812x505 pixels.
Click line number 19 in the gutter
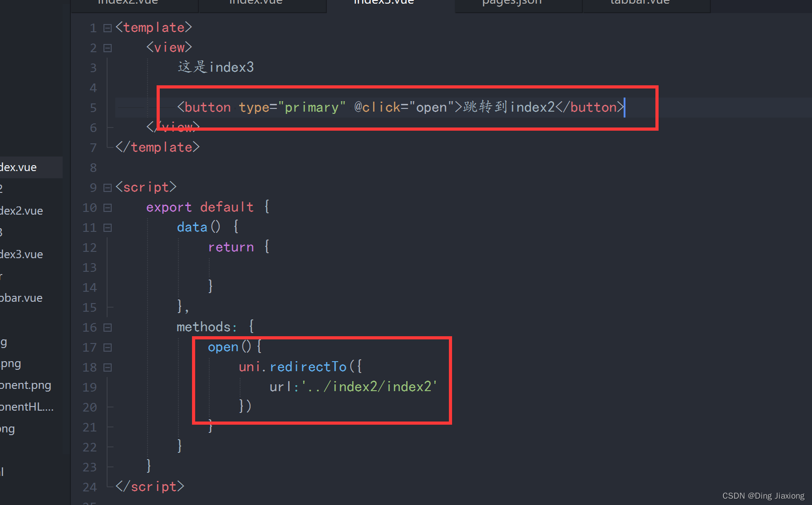tap(89, 387)
